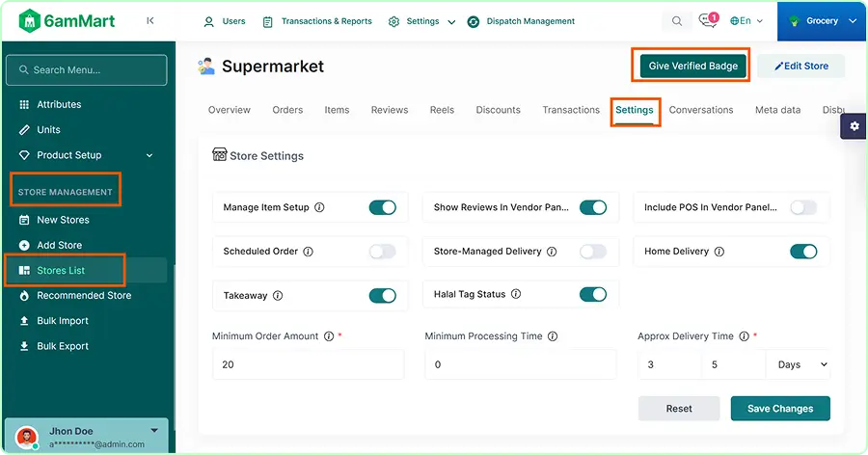
Task: Click the floating gear settings icon
Action: 854,126
